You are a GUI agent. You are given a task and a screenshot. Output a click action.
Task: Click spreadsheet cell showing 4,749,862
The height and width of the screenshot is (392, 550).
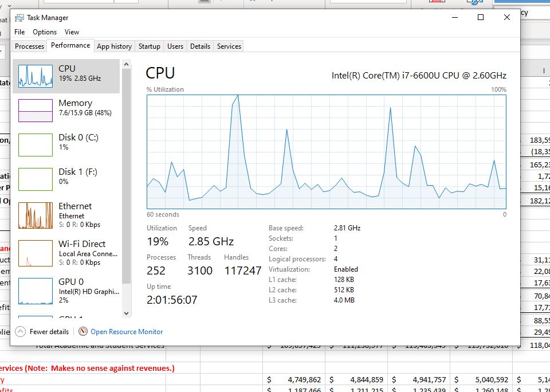294,380
